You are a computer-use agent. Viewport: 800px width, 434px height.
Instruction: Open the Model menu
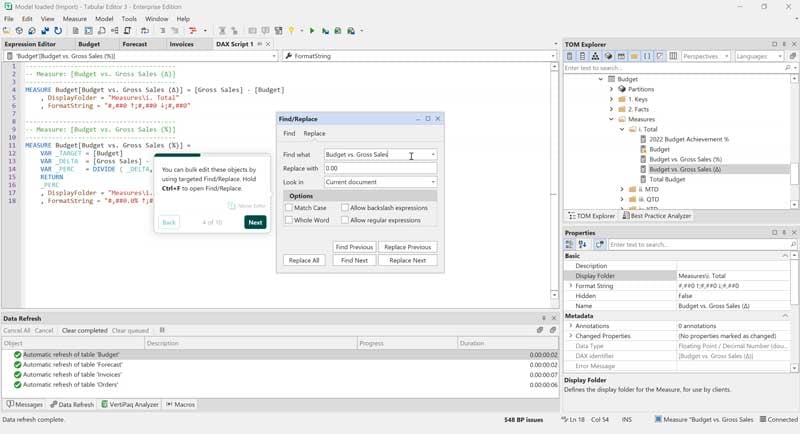pos(104,19)
